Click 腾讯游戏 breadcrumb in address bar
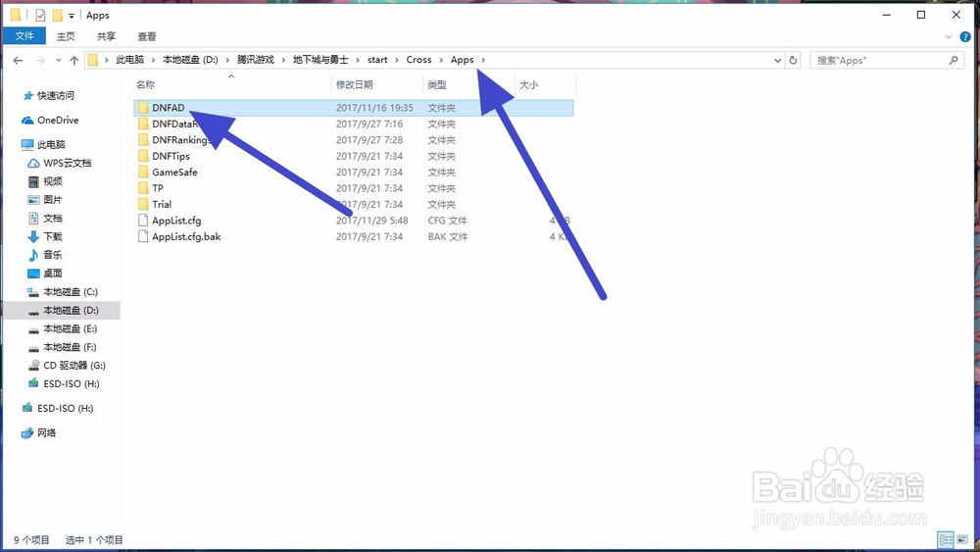The width and height of the screenshot is (980, 552). (256, 60)
